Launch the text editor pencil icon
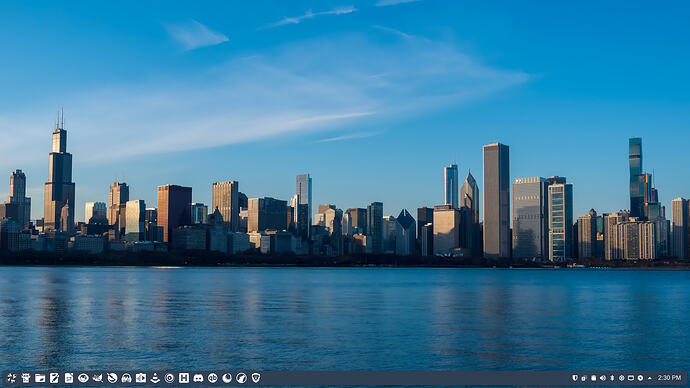Screen dimensions: 690x388 coord(54,378)
